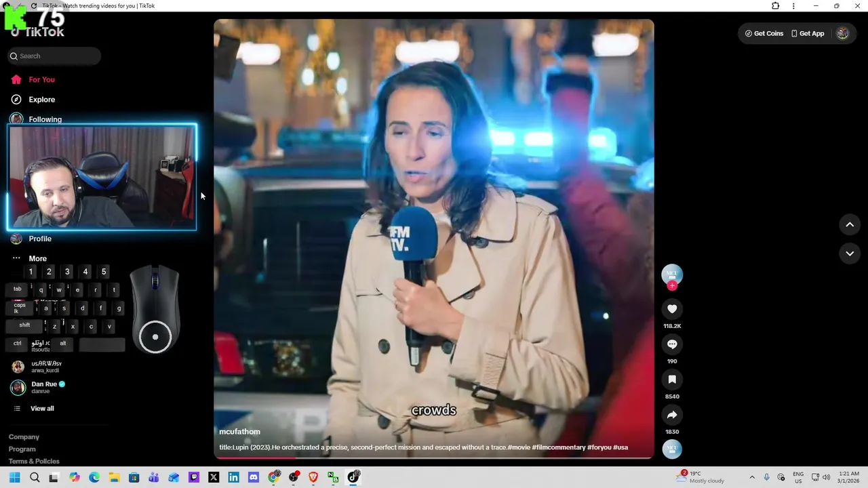Open the clock showing 1:21 AM

(x=848, y=477)
